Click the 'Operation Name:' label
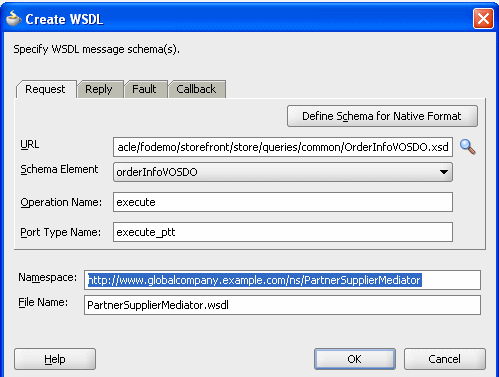499x377 pixels. pos(61,202)
